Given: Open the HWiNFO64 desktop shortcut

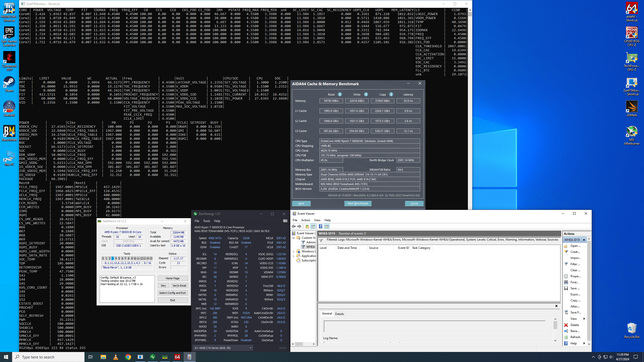Looking at the screenshot, I should click(9, 12).
